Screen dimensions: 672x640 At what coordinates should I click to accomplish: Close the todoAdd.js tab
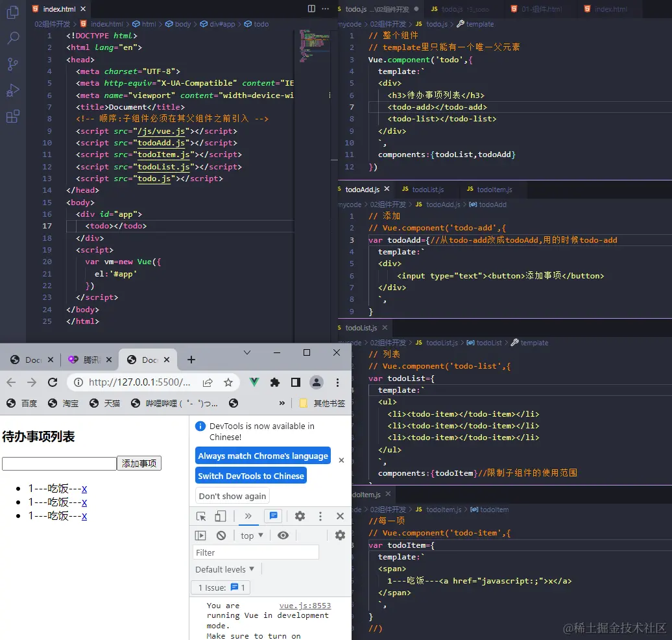[387, 189]
